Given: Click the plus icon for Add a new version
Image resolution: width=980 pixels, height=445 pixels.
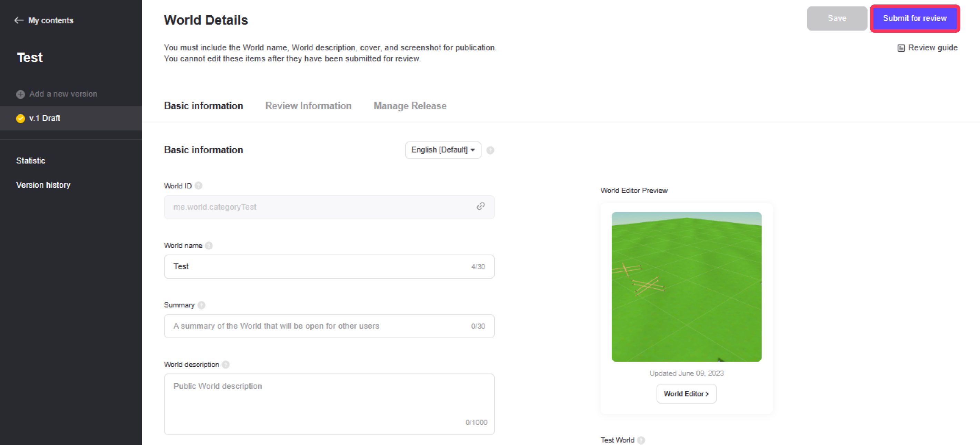Looking at the screenshot, I should [21, 94].
